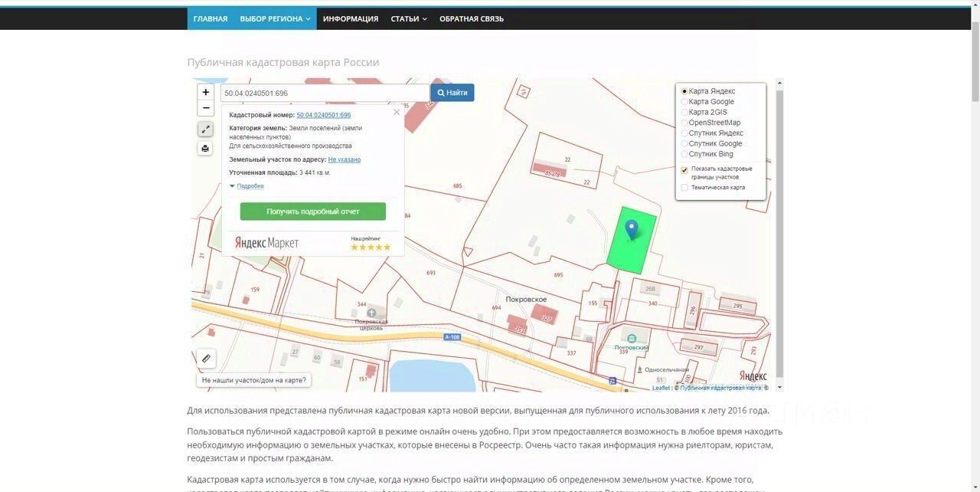The image size is (980, 492).
Task: Click parcel number 344 on map
Action: coord(361,304)
